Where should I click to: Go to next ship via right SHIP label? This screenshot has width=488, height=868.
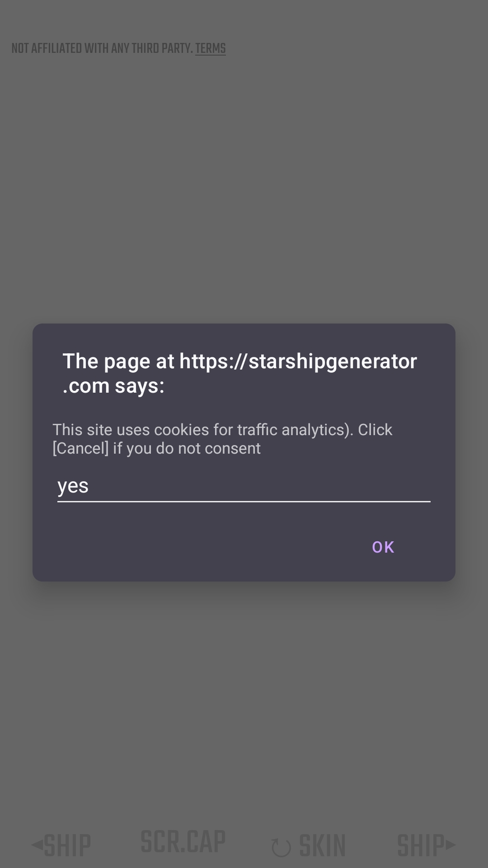421,845
